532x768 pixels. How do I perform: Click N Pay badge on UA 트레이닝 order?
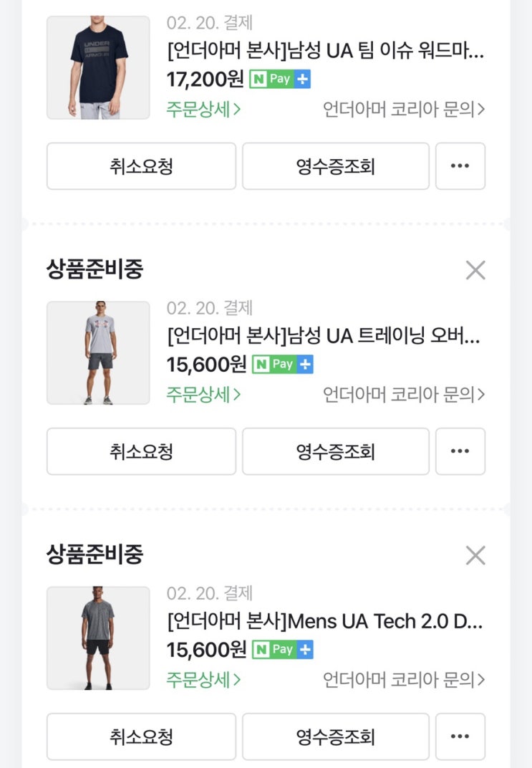click(283, 365)
